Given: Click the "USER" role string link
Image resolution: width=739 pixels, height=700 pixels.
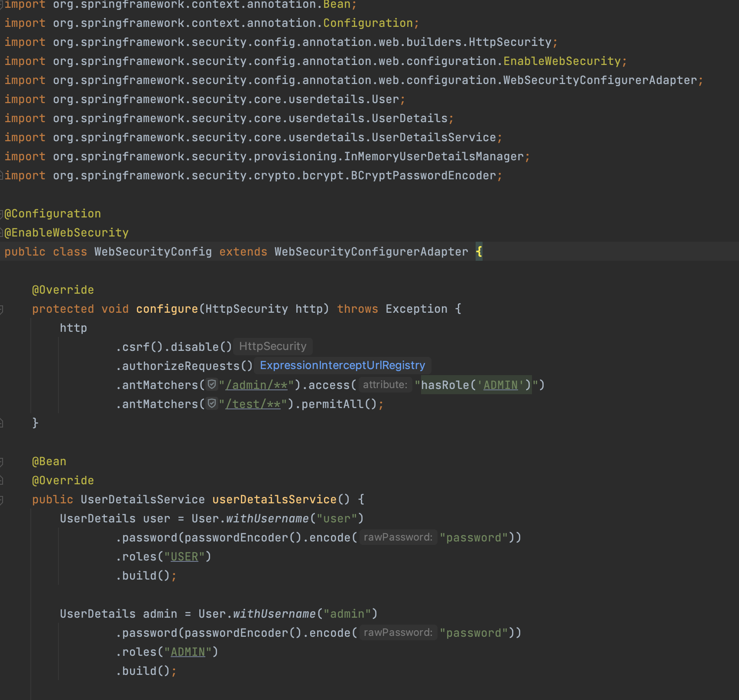Looking at the screenshot, I should (184, 557).
